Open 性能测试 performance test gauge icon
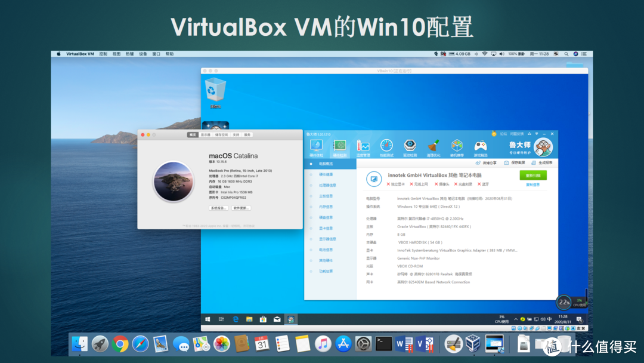The width and height of the screenshot is (644, 363). coord(386,148)
